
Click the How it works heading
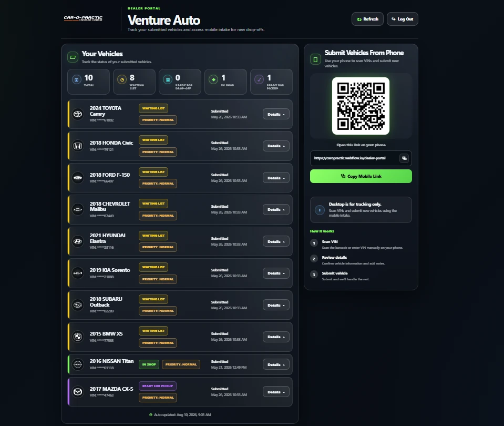coord(322,231)
